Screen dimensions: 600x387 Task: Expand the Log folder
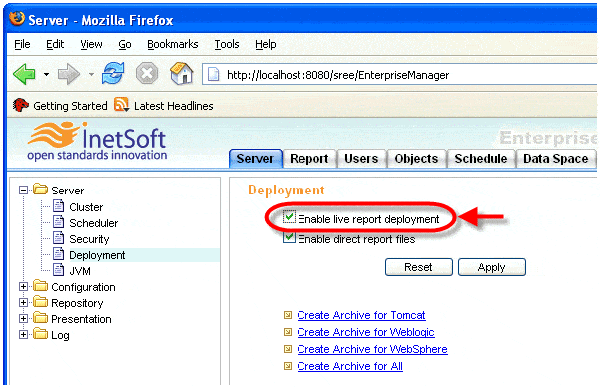point(23,335)
